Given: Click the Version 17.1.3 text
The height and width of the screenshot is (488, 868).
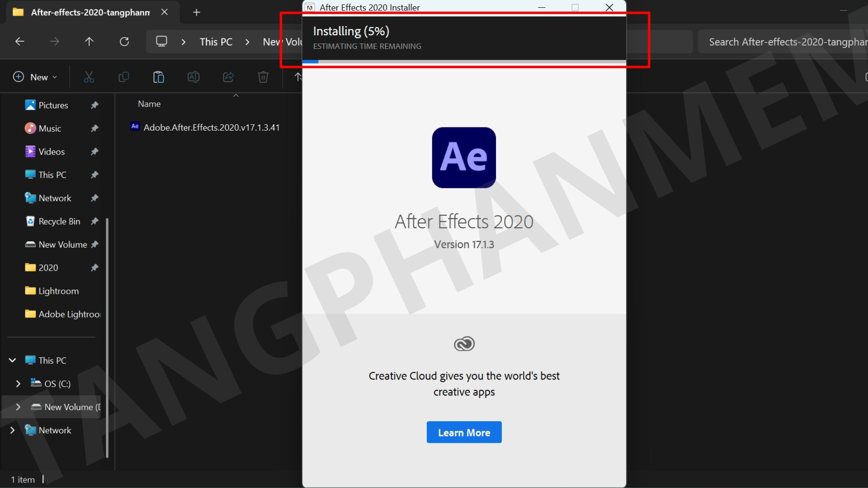Looking at the screenshot, I should pyautogui.click(x=464, y=244).
